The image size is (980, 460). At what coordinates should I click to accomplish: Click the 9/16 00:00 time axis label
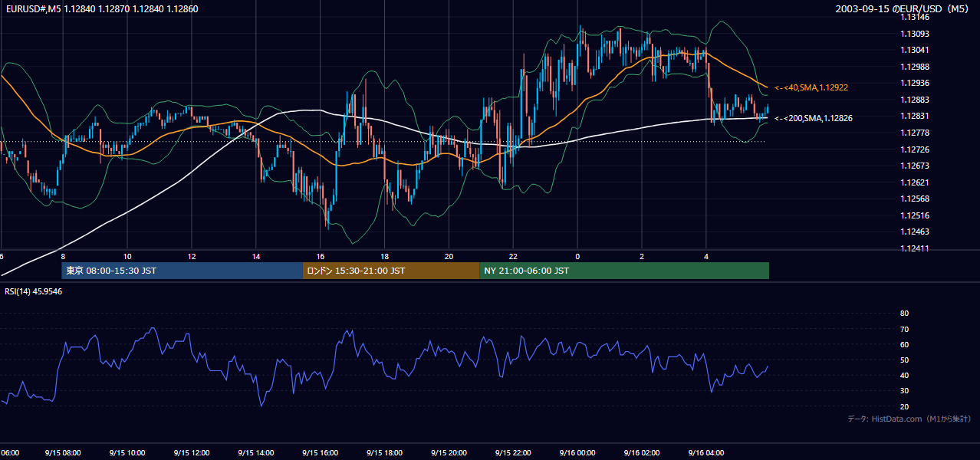pyautogui.click(x=578, y=453)
